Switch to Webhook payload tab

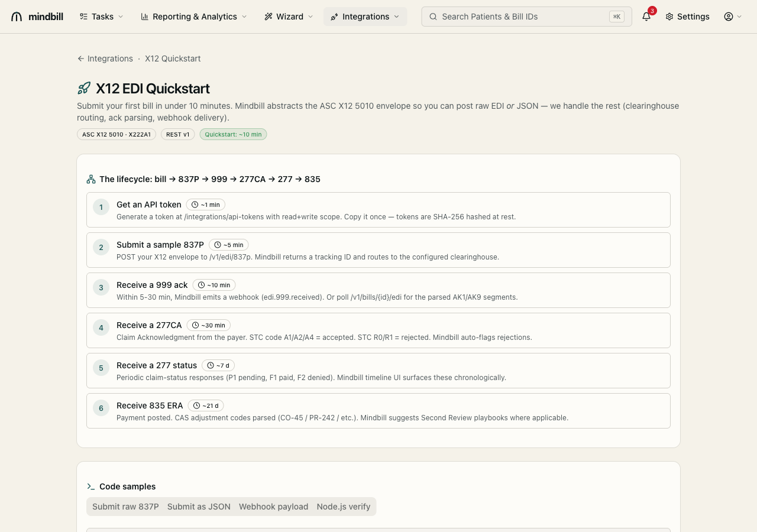[273, 507]
